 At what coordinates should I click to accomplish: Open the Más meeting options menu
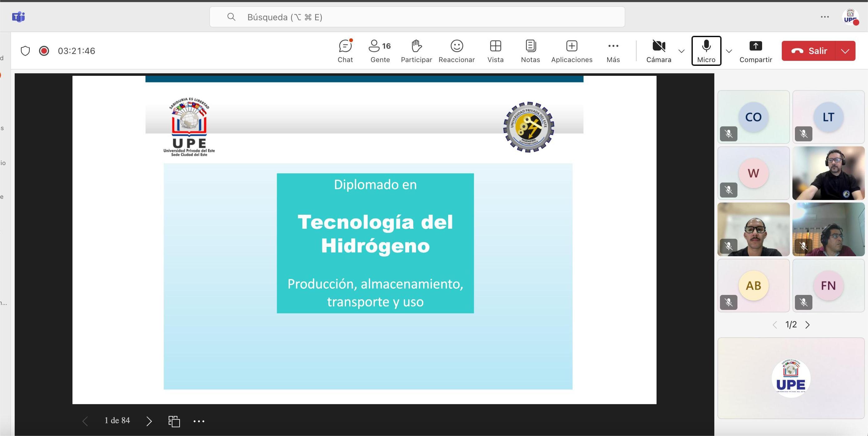point(613,51)
